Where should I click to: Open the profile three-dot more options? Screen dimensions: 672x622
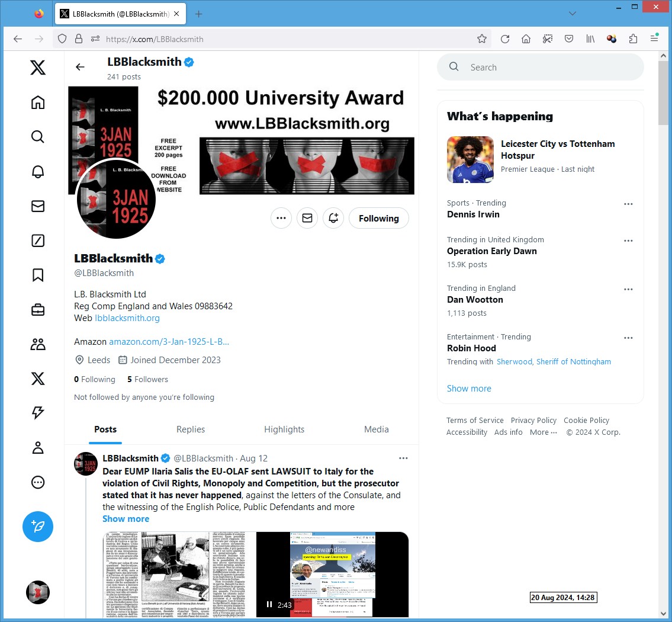281,218
